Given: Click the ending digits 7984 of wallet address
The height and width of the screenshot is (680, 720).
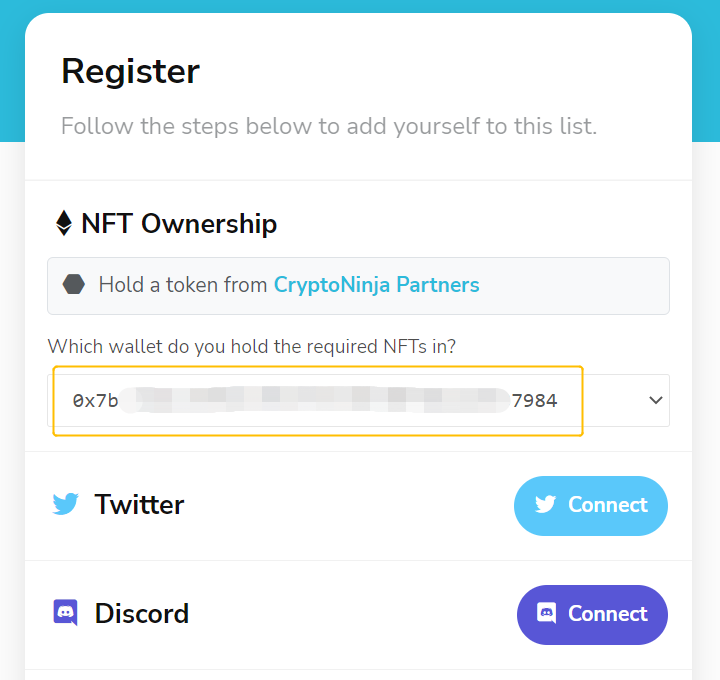Looking at the screenshot, I should (534, 401).
